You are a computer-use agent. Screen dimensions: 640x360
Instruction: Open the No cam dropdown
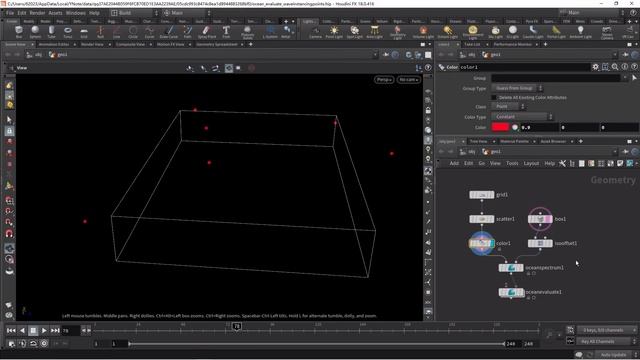[409, 80]
